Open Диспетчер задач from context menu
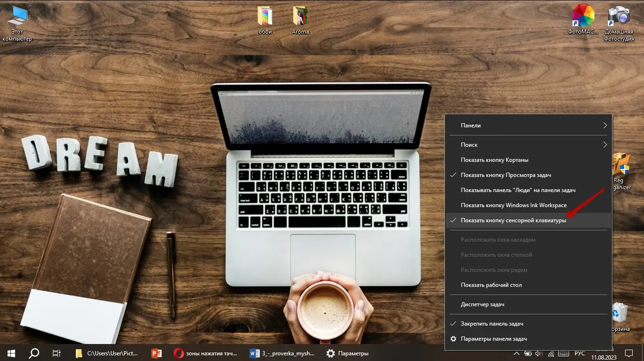644x361 pixels. [528, 304]
